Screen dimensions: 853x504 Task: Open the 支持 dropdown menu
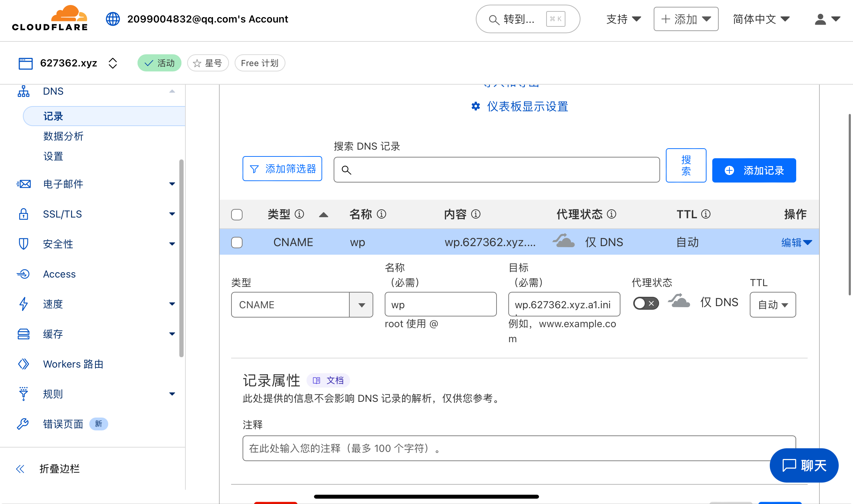(x=623, y=19)
